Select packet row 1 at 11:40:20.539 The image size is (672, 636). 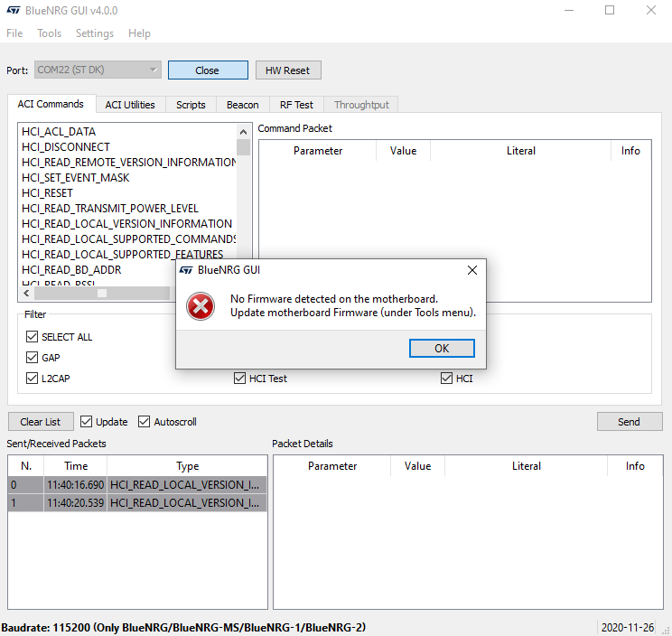point(137,502)
